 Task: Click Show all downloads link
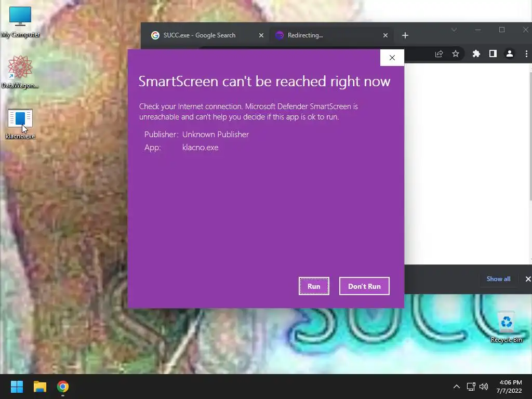[x=498, y=279]
